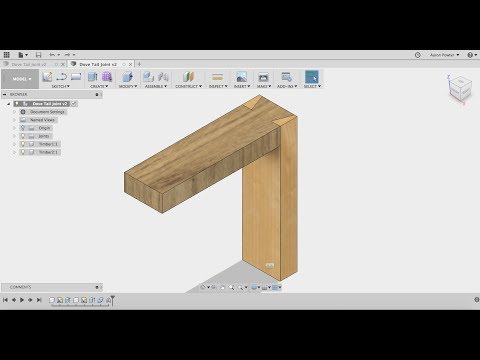Image resolution: width=480 pixels, height=360 pixels.
Task: Expand Named Views node
Action: pyautogui.click(x=14, y=120)
